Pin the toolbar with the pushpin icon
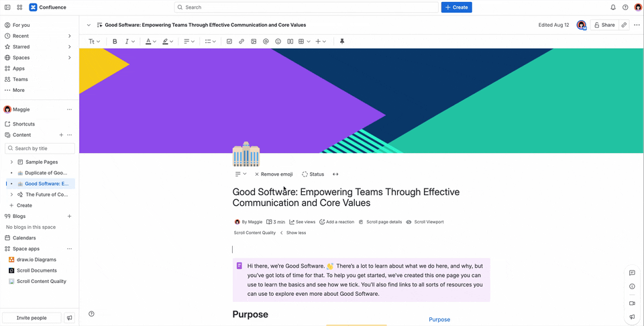This screenshot has width=644, height=326. pos(341,42)
